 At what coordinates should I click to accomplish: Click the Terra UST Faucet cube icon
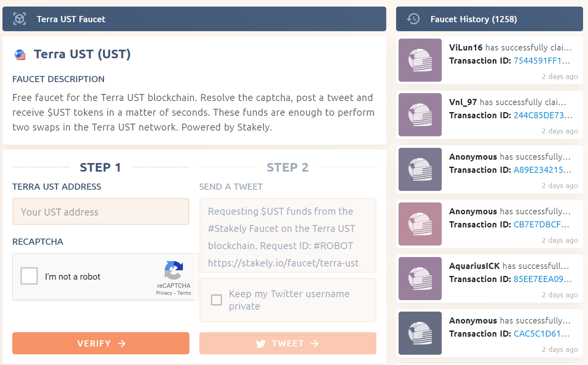pyautogui.click(x=19, y=19)
